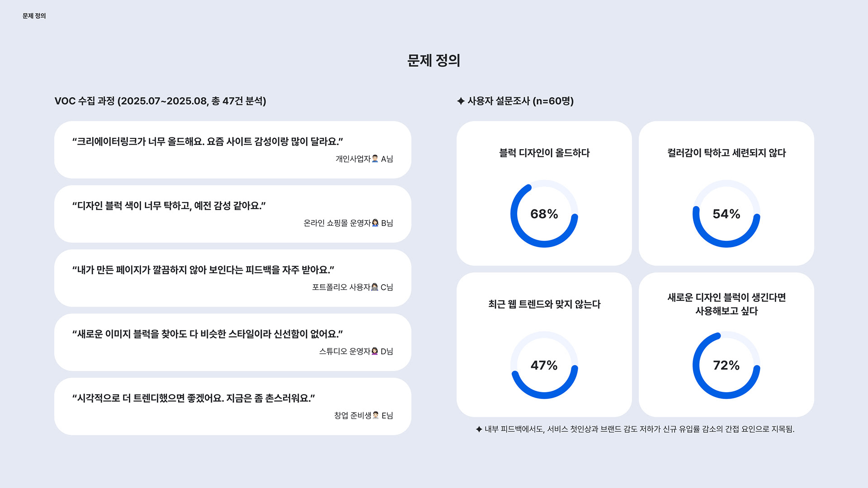
Task: Click the 72% progress ring
Action: [x=726, y=365]
